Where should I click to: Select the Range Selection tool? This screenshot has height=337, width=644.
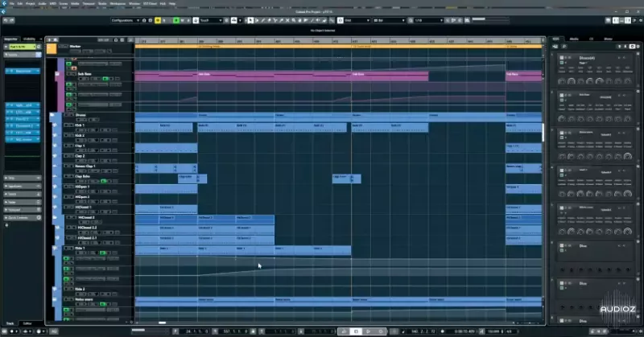(x=257, y=20)
